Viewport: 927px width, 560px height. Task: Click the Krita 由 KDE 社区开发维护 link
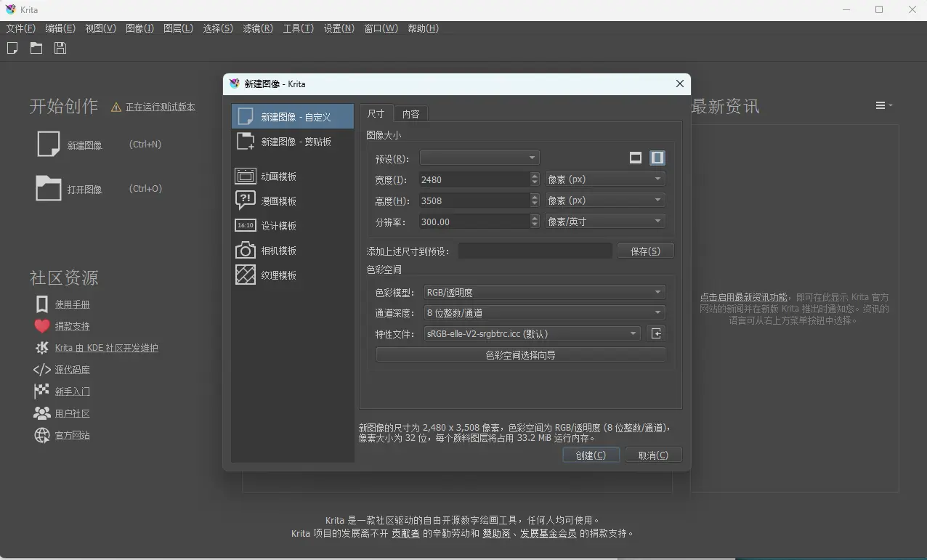click(106, 348)
